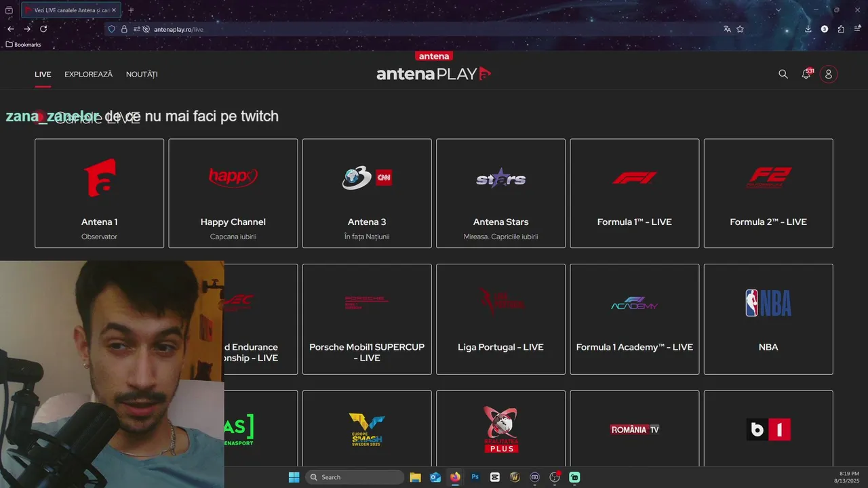Close the Vezi LIVE canalele tab
This screenshot has width=868, height=488.
pyautogui.click(x=114, y=10)
